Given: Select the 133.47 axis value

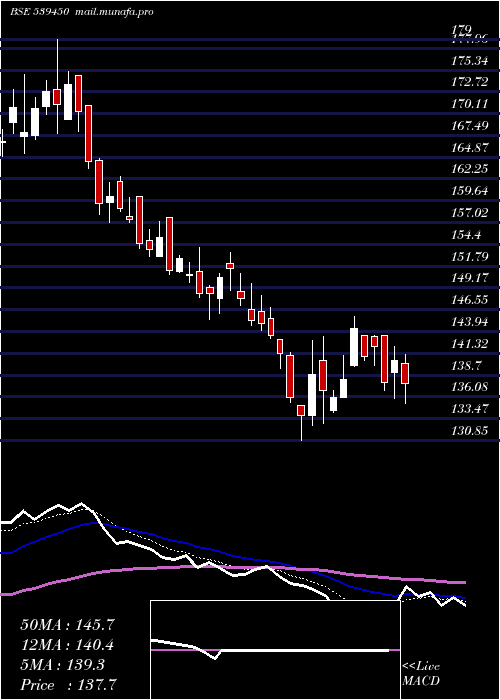Looking at the screenshot, I should 469,409.
